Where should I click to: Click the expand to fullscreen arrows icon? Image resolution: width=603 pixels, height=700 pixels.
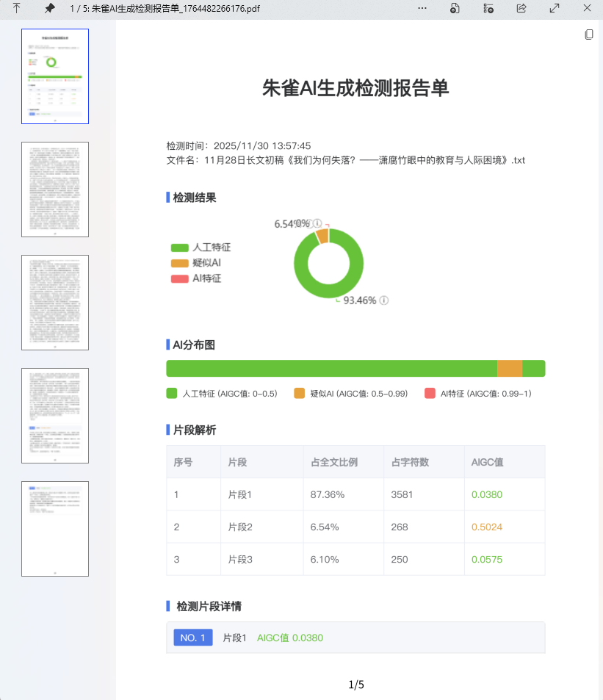[555, 9]
